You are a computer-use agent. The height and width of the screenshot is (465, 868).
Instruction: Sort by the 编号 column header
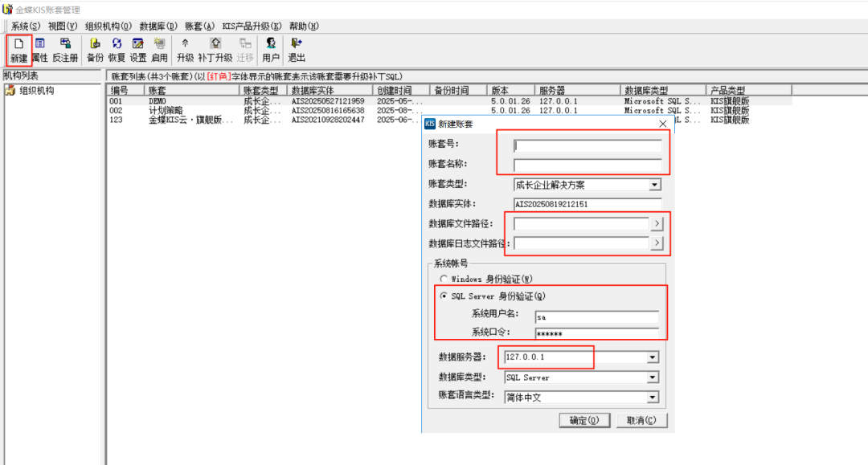pyautogui.click(x=125, y=90)
